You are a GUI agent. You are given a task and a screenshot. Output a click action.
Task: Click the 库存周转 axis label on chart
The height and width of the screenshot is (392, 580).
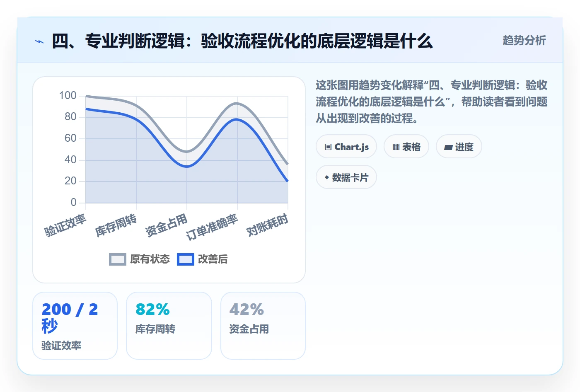(x=116, y=225)
